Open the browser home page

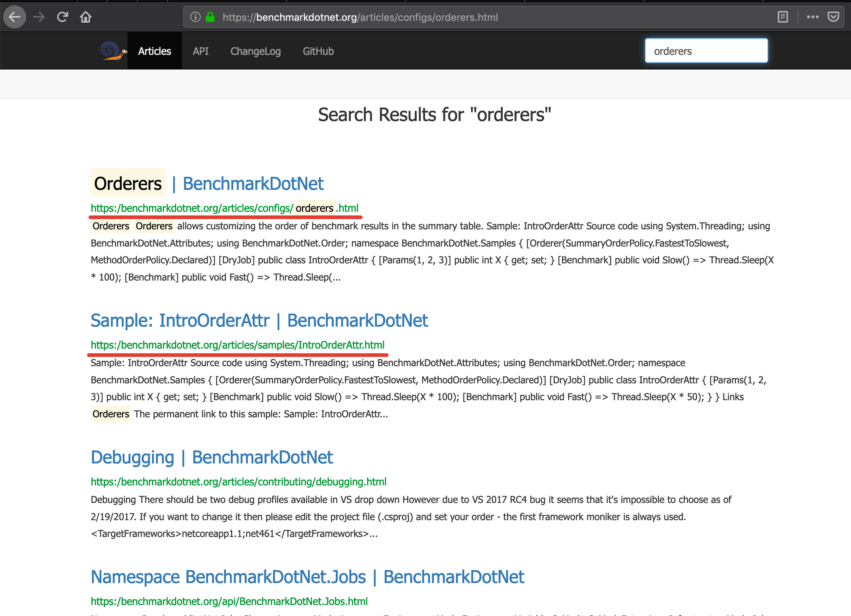(x=86, y=17)
